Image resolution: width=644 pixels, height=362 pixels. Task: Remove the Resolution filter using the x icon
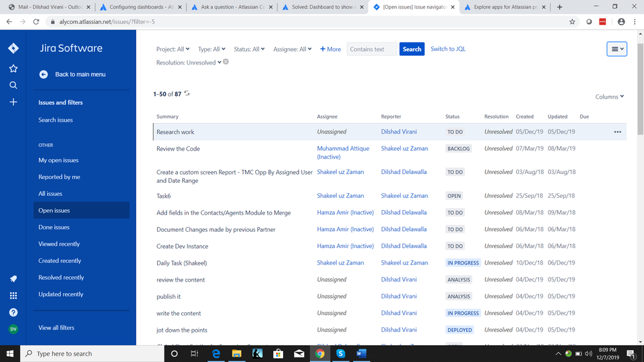[x=226, y=62]
